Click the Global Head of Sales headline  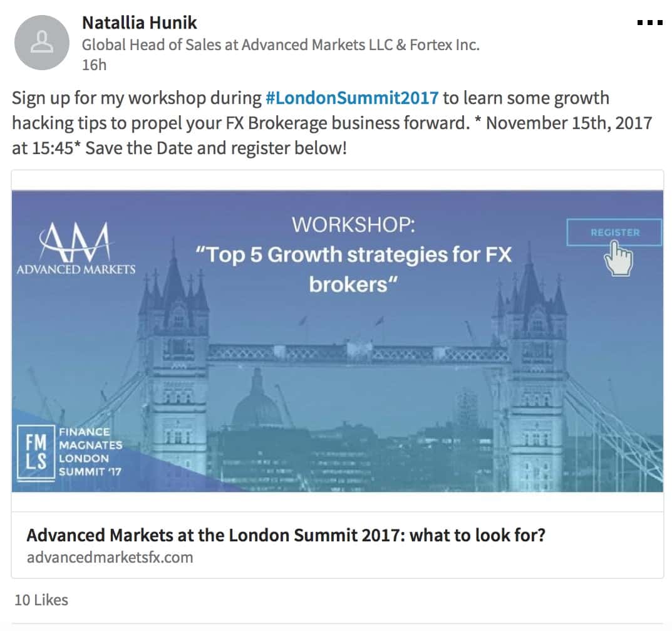[281, 45]
